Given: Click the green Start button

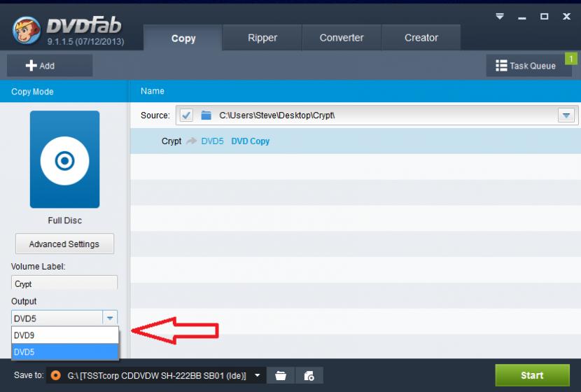Looking at the screenshot, I should (x=532, y=375).
